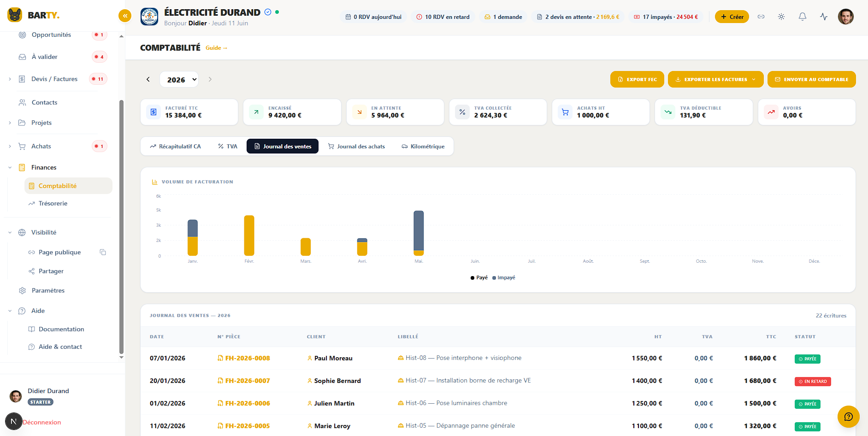Click Envoyer au comptable button
This screenshot has width=868, height=436.
coord(811,79)
